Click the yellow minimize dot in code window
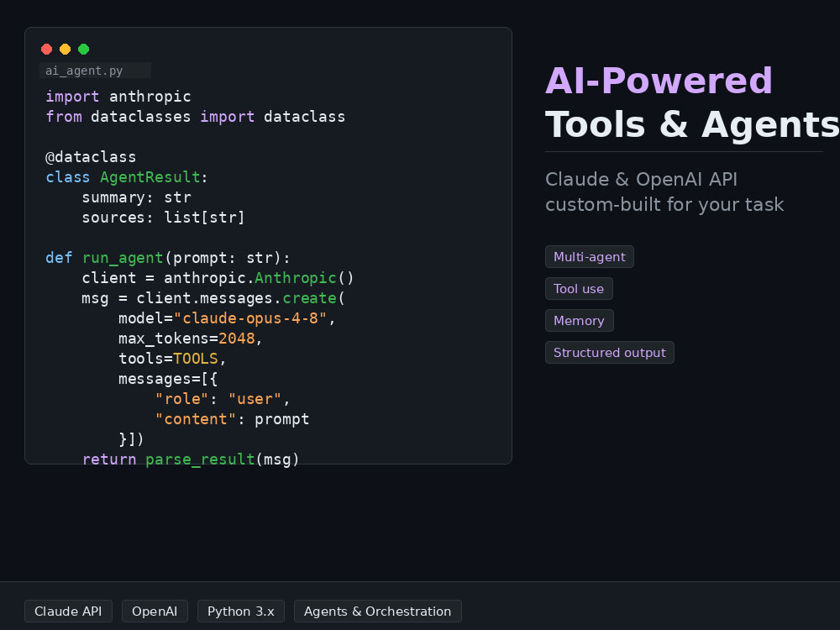Image resolution: width=840 pixels, height=630 pixels. (65, 50)
